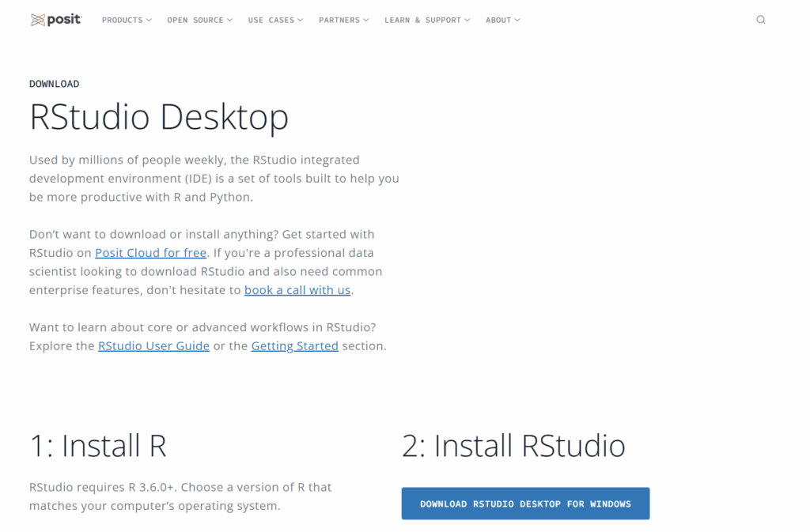Screen dimensions: 810x532
Task: Expand the chevron next to Learn & Support
Action: coord(467,20)
